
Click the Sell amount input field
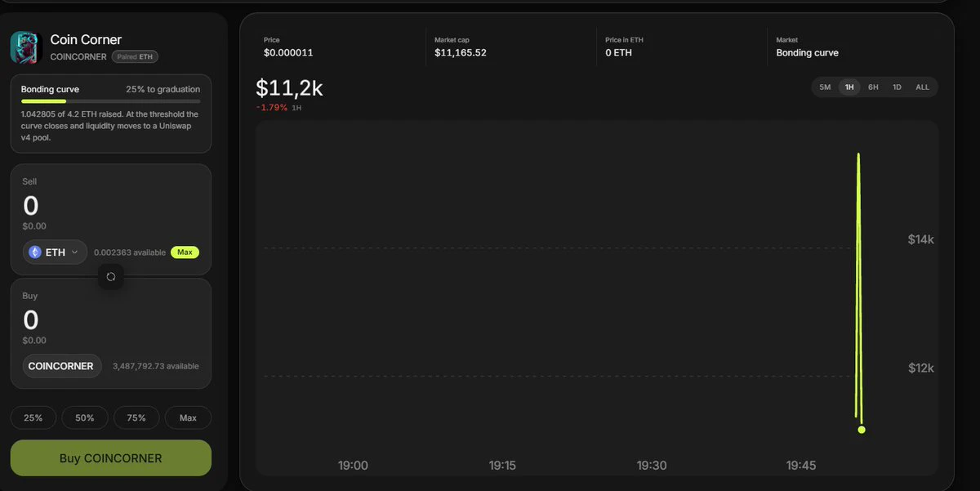(111, 206)
